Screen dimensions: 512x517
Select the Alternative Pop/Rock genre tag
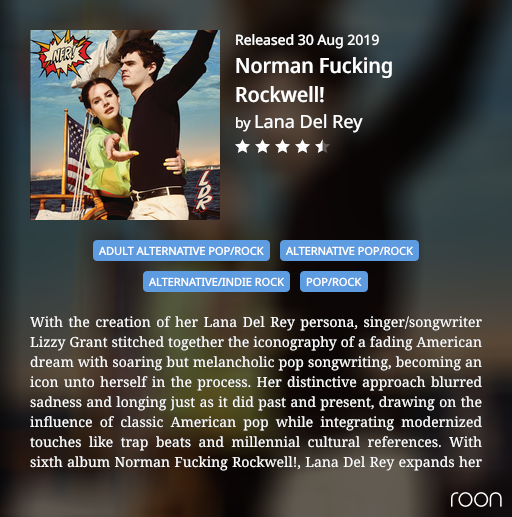coord(349,251)
